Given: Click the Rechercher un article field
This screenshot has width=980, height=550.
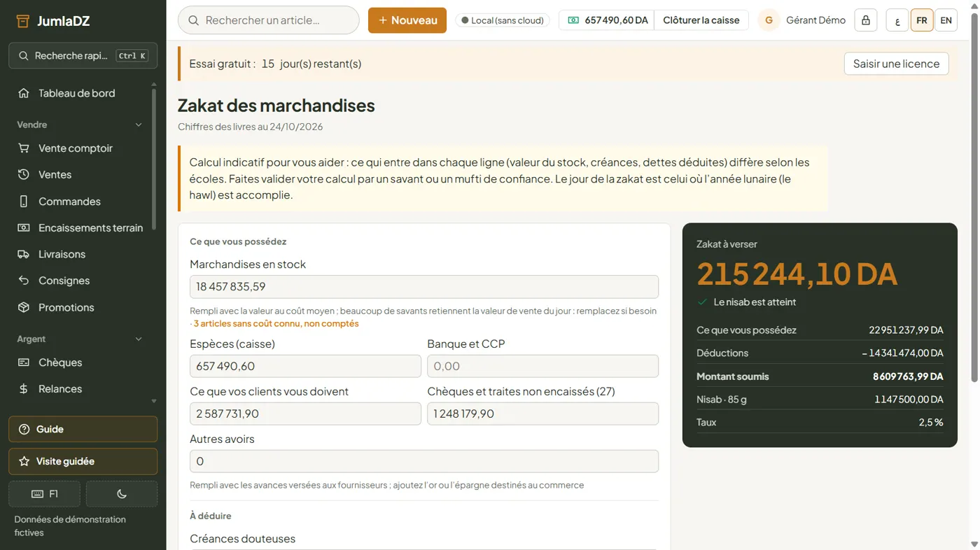Looking at the screenshot, I should click(269, 20).
